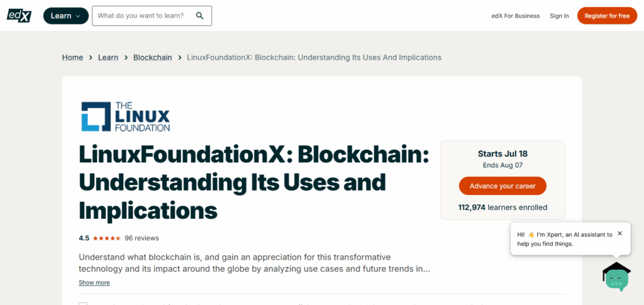Click the chevron after Blockchain breadcrumb
Viewport: 644px width, 305px height.
[x=180, y=58]
